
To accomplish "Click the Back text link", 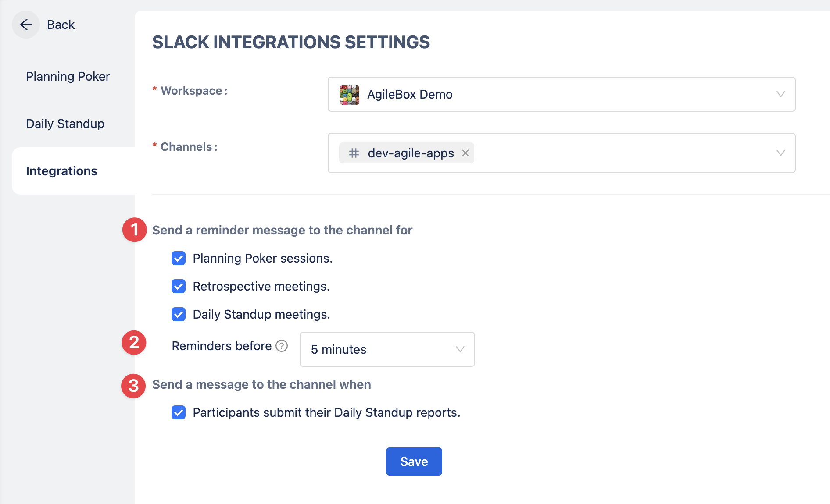I will click(x=61, y=25).
